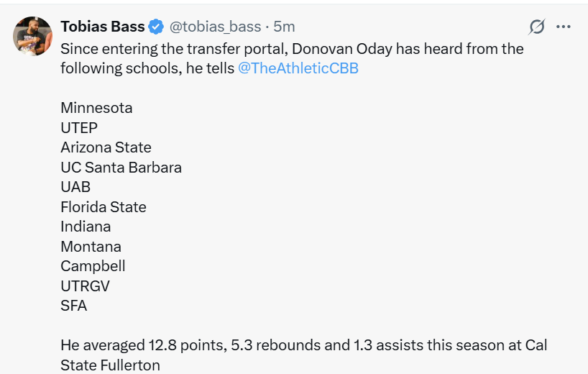Click the UC Santa Barbara line
The height and width of the screenshot is (374, 588).
pos(121,168)
